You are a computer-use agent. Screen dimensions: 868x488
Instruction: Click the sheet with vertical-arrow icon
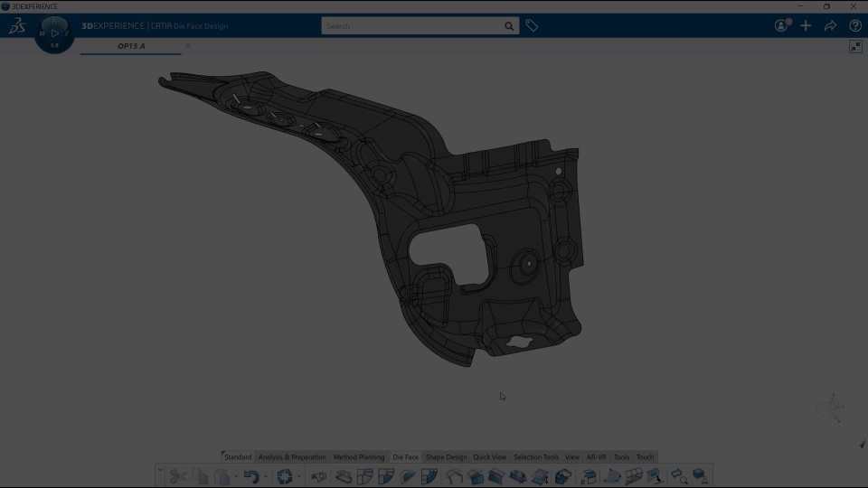click(540, 476)
